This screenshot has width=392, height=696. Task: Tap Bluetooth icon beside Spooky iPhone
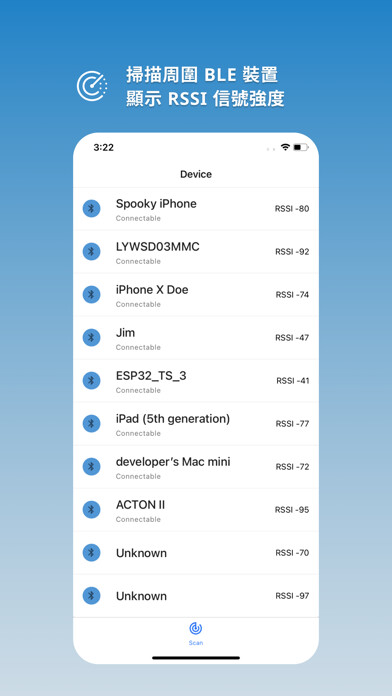point(91,209)
